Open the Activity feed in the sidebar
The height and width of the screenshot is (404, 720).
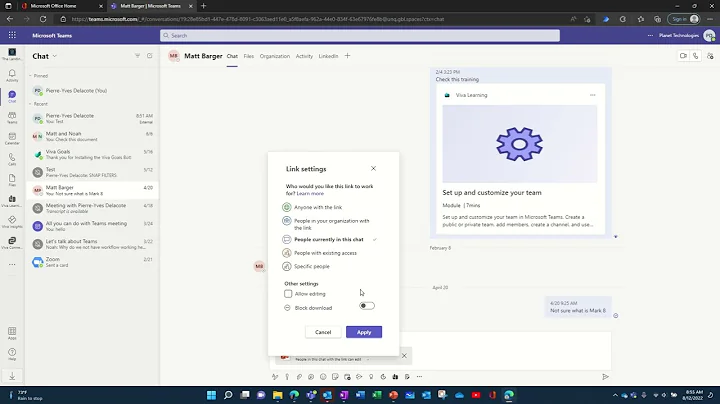tap(12, 75)
